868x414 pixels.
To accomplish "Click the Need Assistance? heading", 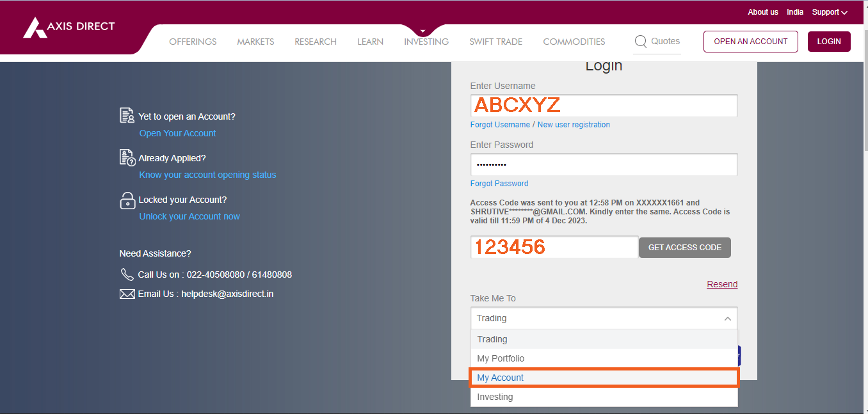I will (155, 253).
